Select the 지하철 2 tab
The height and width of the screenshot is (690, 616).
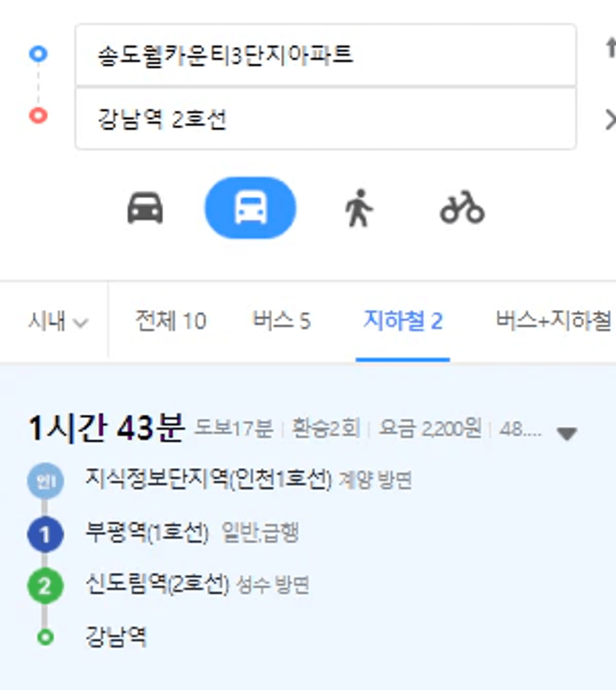click(x=403, y=320)
